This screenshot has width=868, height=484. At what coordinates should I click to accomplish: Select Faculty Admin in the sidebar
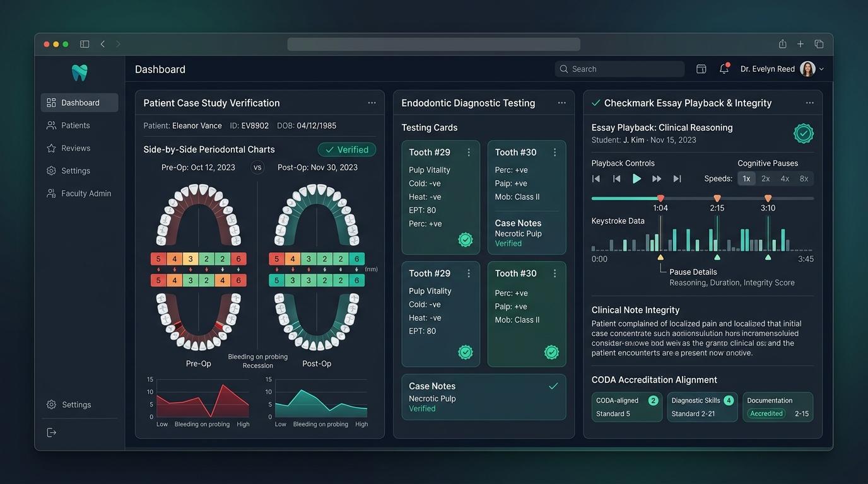pos(79,193)
